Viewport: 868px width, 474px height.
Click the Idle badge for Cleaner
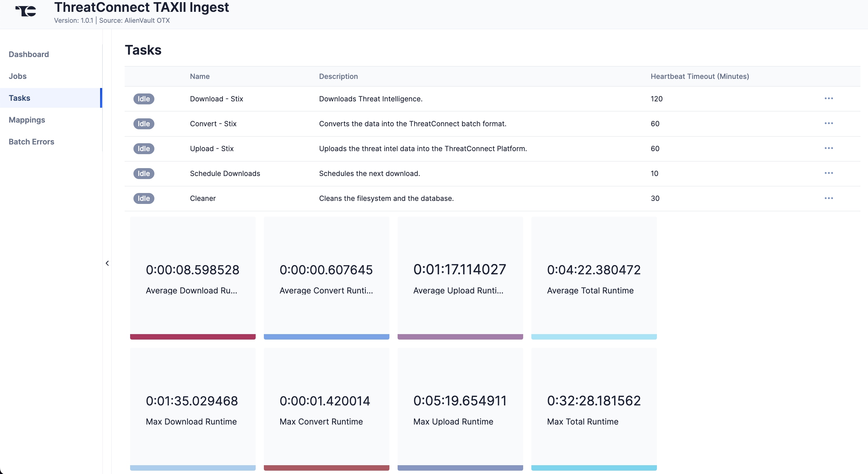point(144,198)
